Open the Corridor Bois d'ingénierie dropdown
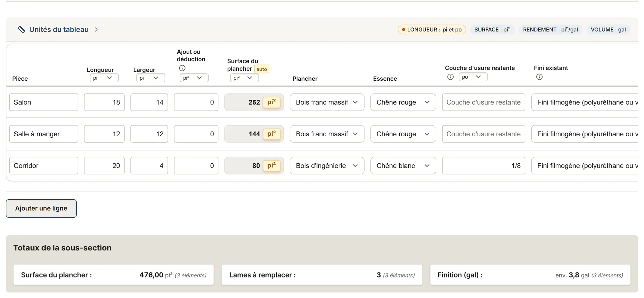 327,166
